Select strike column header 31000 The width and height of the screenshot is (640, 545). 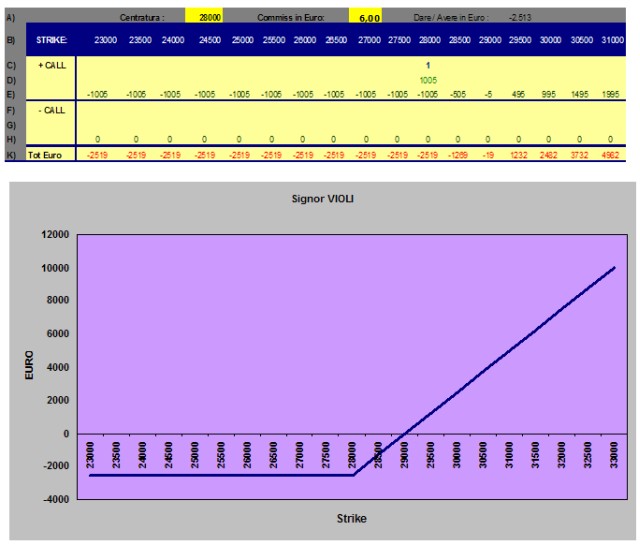(617, 41)
